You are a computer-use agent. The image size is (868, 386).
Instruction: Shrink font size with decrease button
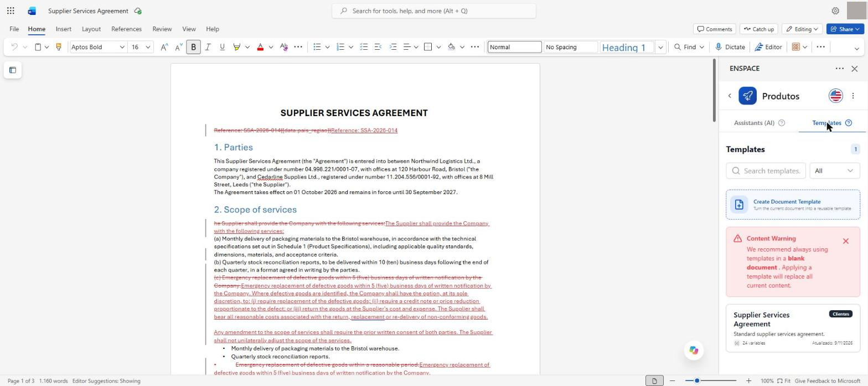178,47
